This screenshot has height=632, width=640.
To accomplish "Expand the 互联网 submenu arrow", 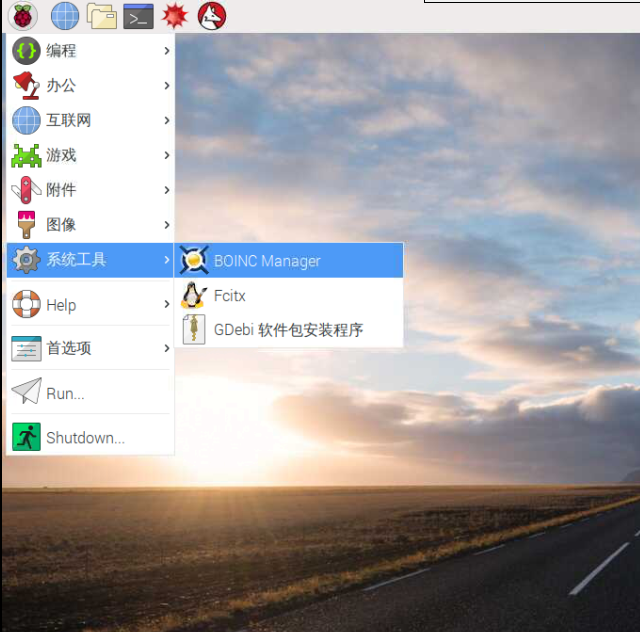I will coord(167,120).
